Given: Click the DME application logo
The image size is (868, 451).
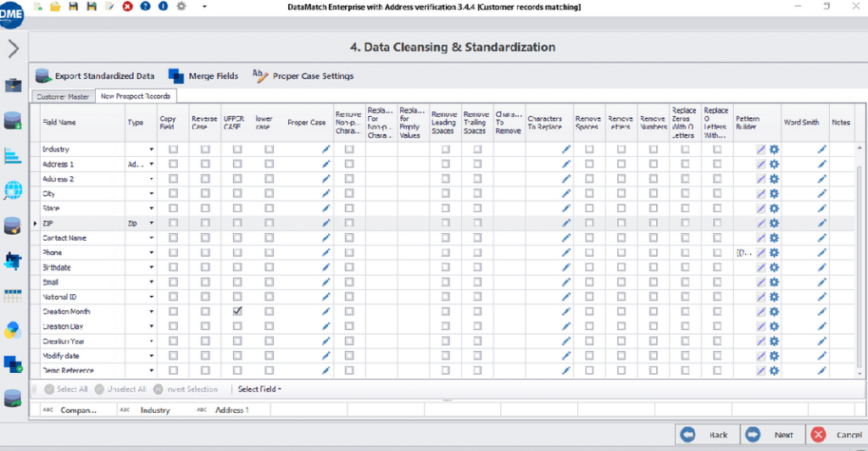Looking at the screenshot, I should tap(11, 14).
